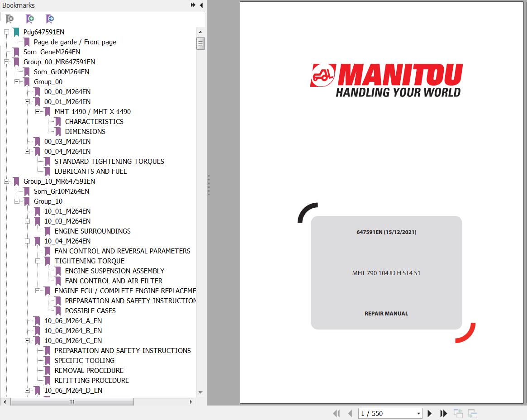Select the 00_03_M264EN bookmark
The image size is (527, 420).
(67, 142)
